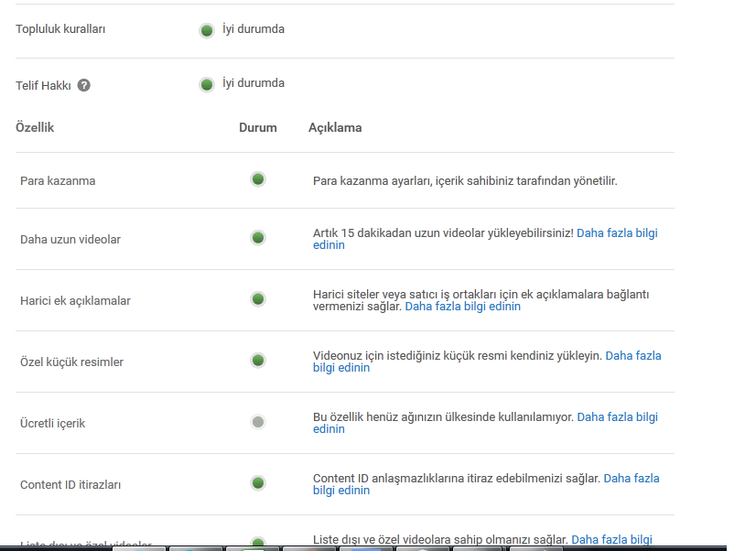Click the 'Daha uzun videolar' feature name
Viewport: 756px width, 551px height.
(70, 240)
